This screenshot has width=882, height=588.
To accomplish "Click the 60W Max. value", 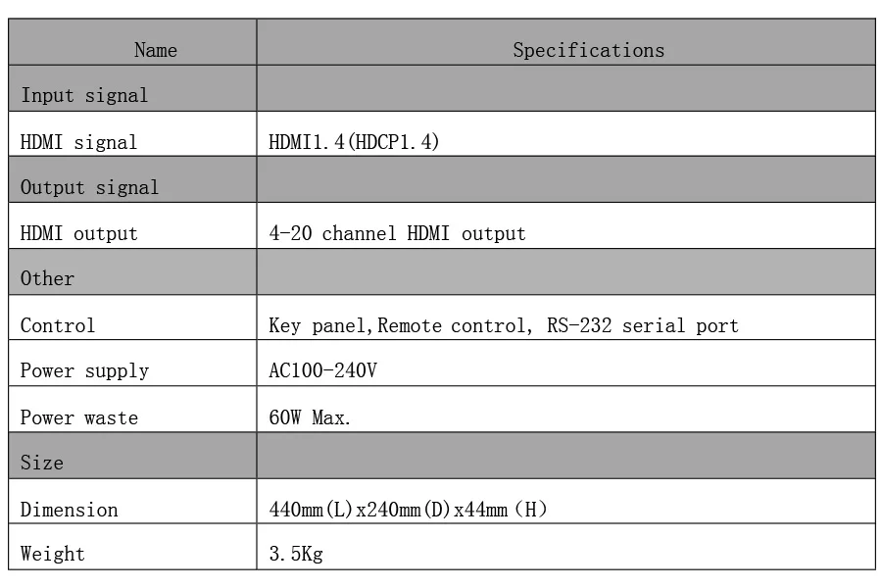I will click(310, 417).
